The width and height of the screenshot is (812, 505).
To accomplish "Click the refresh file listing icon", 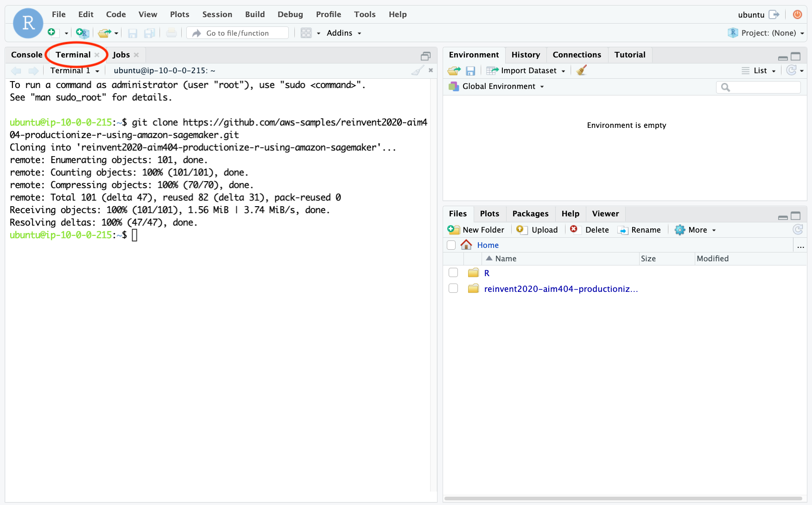I will (798, 229).
